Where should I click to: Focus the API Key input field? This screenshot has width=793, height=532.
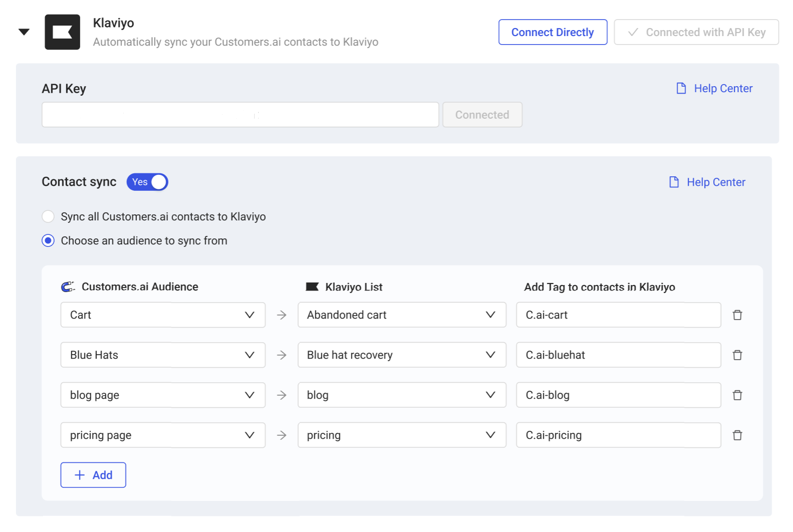tap(240, 115)
